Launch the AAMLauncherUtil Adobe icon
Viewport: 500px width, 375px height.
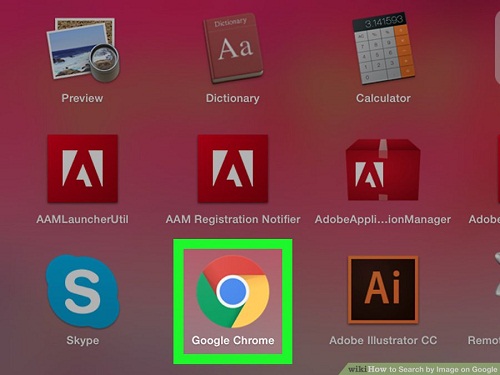82,168
